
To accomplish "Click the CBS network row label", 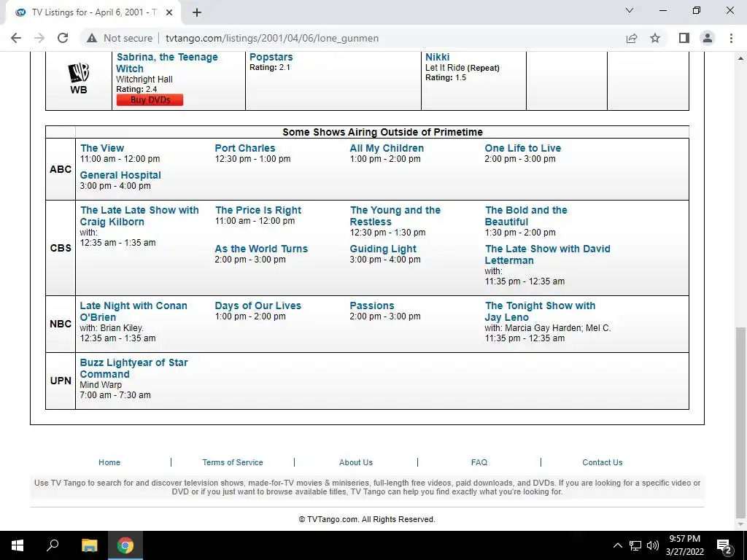I will click(x=61, y=248).
